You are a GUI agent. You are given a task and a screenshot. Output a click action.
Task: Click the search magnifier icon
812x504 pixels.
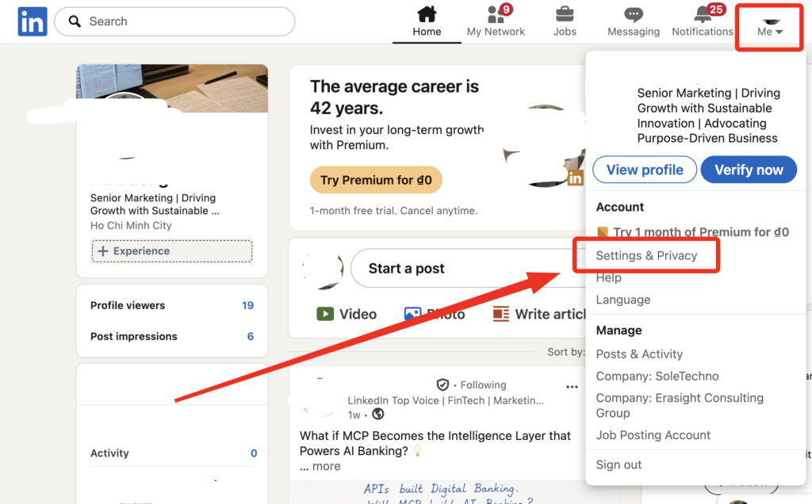click(75, 21)
